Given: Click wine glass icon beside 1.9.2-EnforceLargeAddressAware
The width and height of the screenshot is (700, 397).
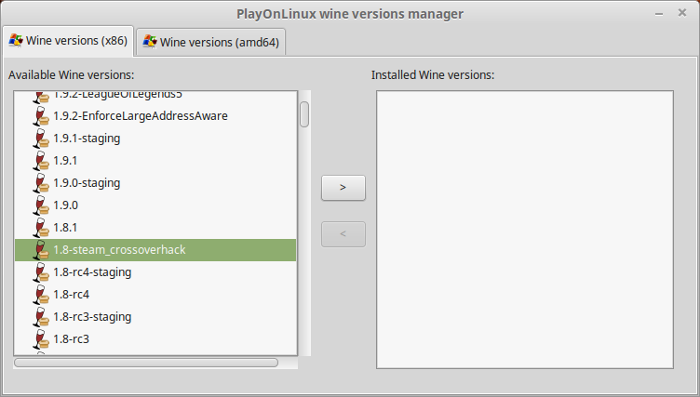Looking at the screenshot, I should pyautogui.click(x=41, y=116).
